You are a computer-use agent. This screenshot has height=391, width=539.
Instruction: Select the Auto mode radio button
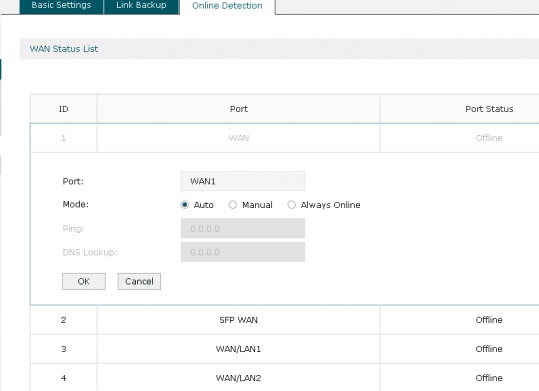[x=185, y=205]
